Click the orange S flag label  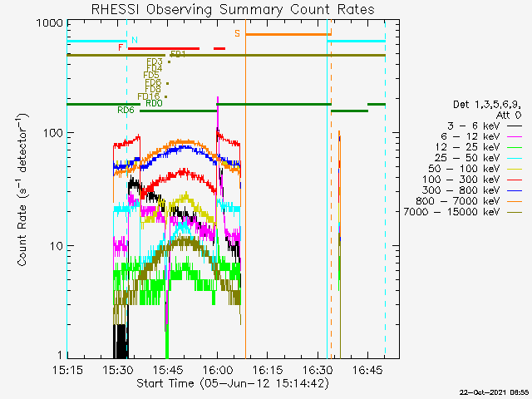pyautogui.click(x=237, y=33)
